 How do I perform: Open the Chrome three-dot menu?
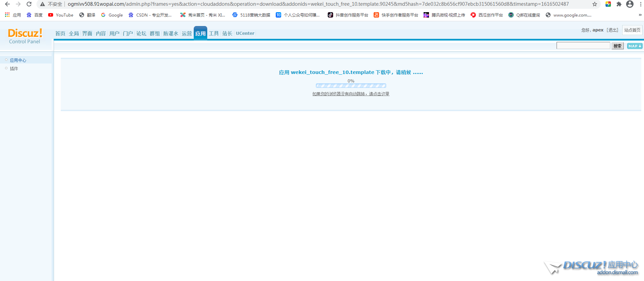click(x=640, y=4)
